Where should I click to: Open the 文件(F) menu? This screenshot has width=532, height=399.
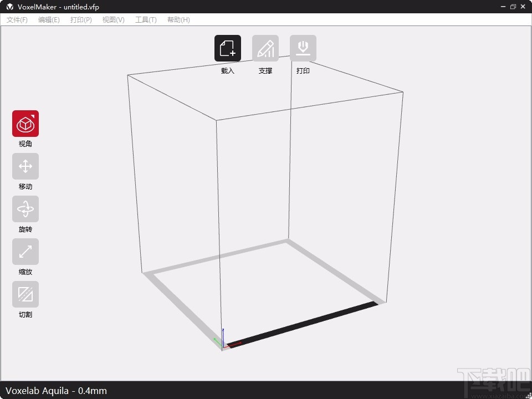17,19
